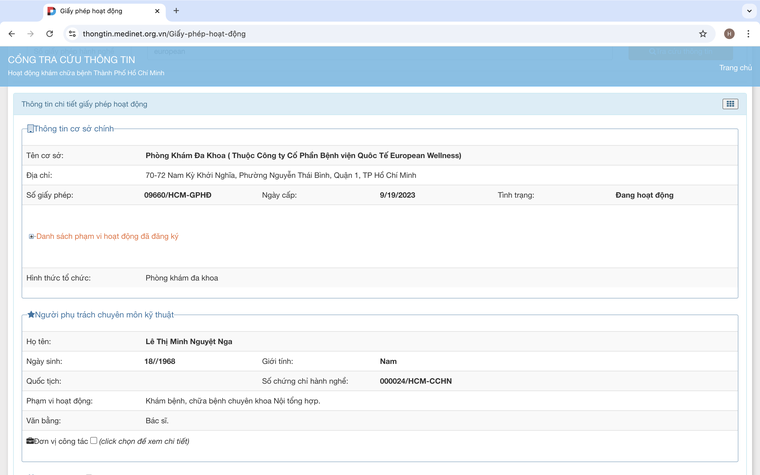Click the briefcase icon beside Đơn vị công tác
Screen dimensions: 760x475
pos(30,441)
